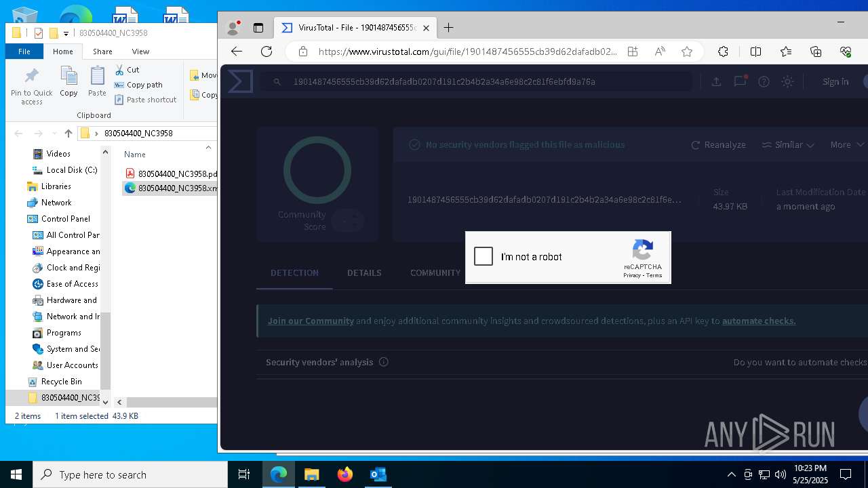Click the read aloud icon in address bar
This screenshot has width=868, height=488.
(x=660, y=52)
